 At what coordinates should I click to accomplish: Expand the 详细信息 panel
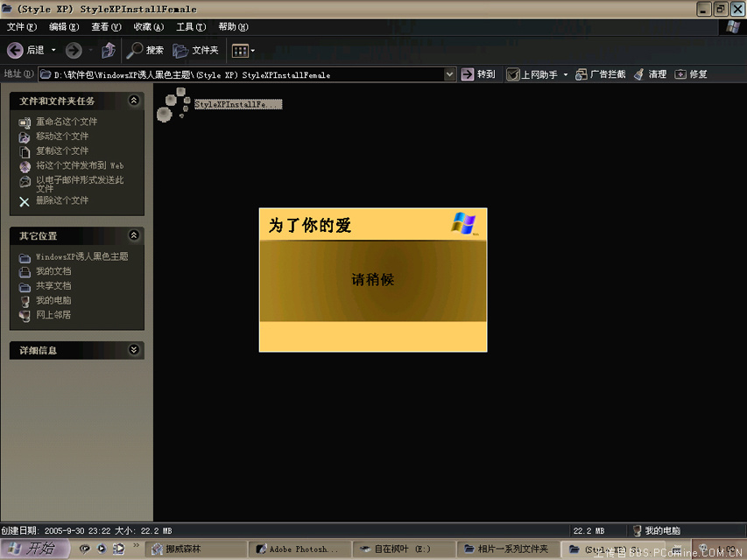pyautogui.click(x=134, y=350)
